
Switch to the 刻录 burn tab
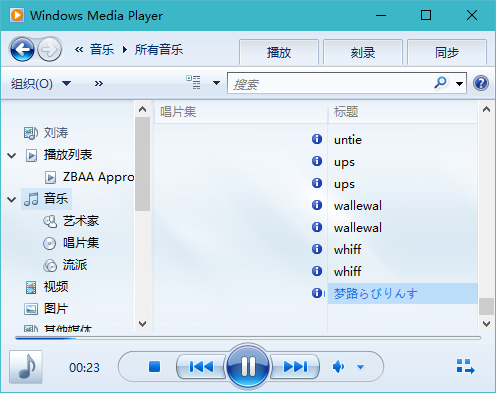(x=363, y=52)
